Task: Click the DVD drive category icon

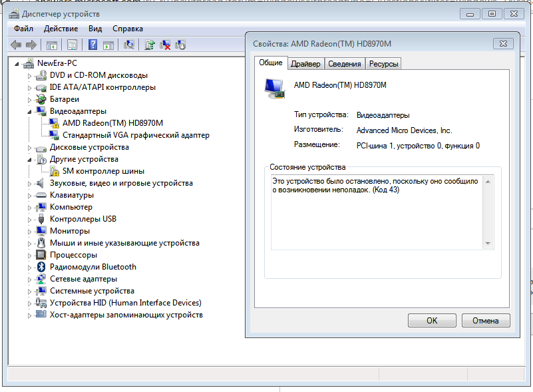Action: click(41, 75)
